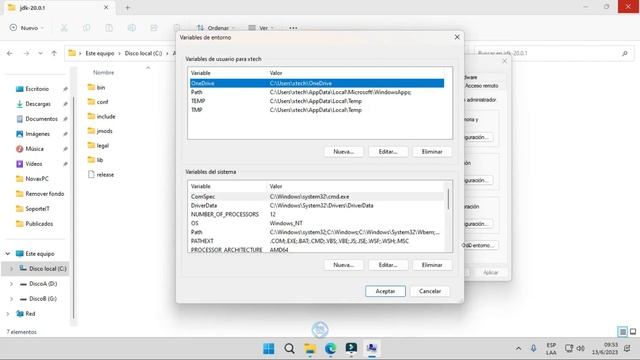Image resolution: width=640 pixels, height=360 pixels.
Task: Close the Variables de entorno dialog
Action: (457, 37)
